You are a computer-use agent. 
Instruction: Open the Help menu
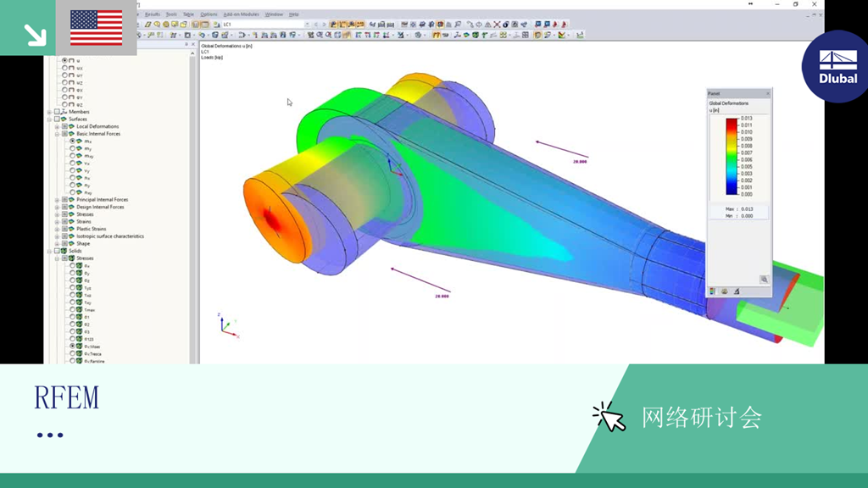[293, 14]
